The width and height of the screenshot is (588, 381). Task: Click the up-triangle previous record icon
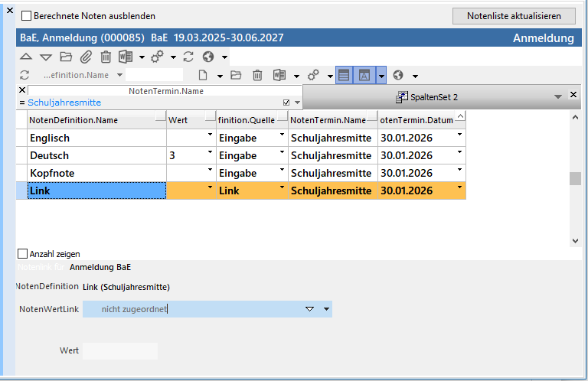click(26, 57)
